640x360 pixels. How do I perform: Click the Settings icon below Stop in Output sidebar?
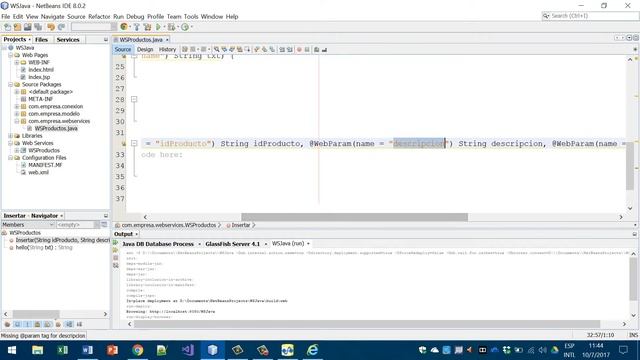click(x=116, y=265)
